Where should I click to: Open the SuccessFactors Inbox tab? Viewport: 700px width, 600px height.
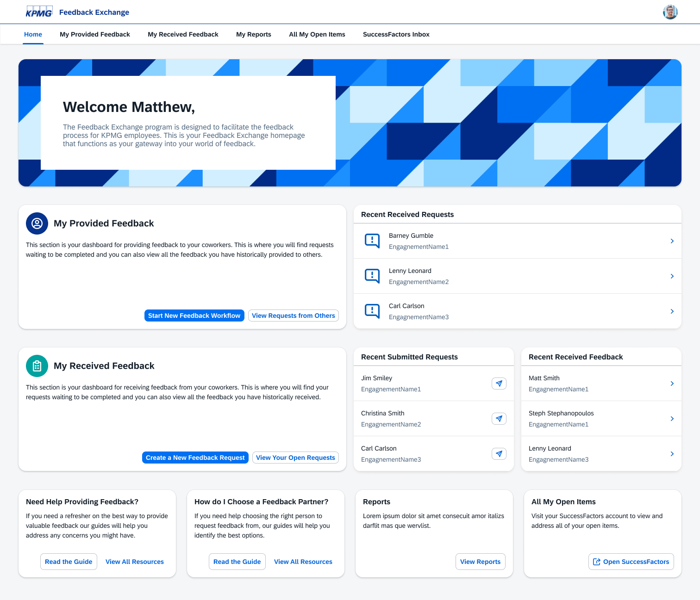[396, 34]
